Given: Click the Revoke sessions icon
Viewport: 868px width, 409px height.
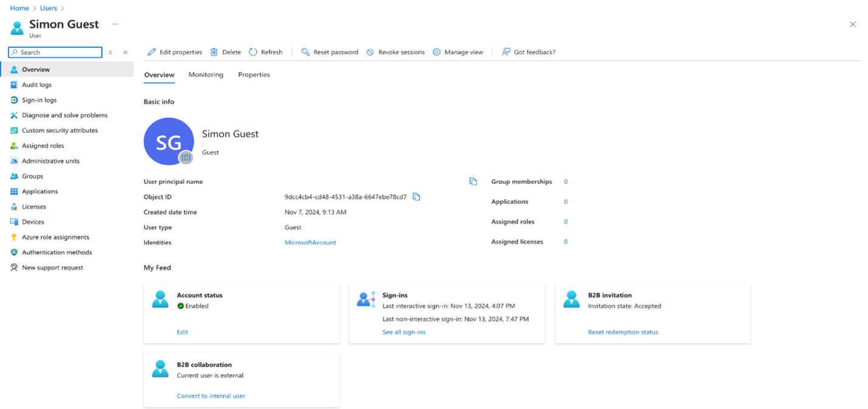Looking at the screenshot, I should [x=369, y=52].
